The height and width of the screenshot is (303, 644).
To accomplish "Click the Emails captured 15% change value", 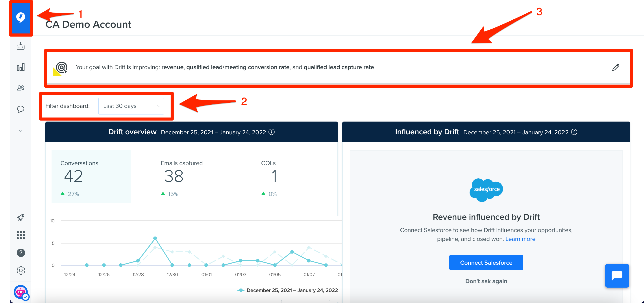I will (173, 194).
